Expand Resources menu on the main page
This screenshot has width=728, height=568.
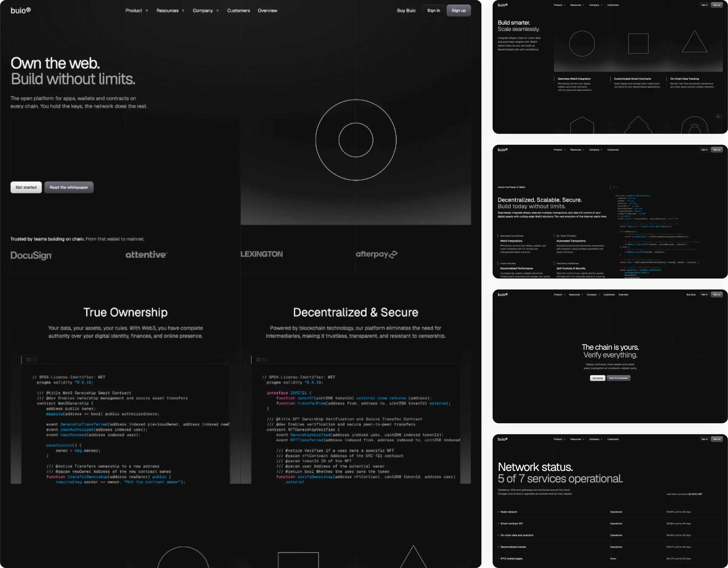(x=171, y=11)
